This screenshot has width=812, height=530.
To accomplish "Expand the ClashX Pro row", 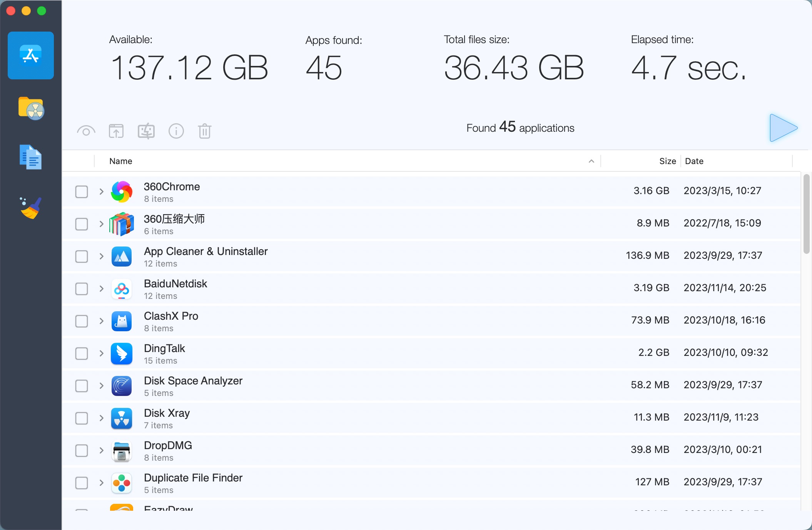I will pyautogui.click(x=101, y=321).
